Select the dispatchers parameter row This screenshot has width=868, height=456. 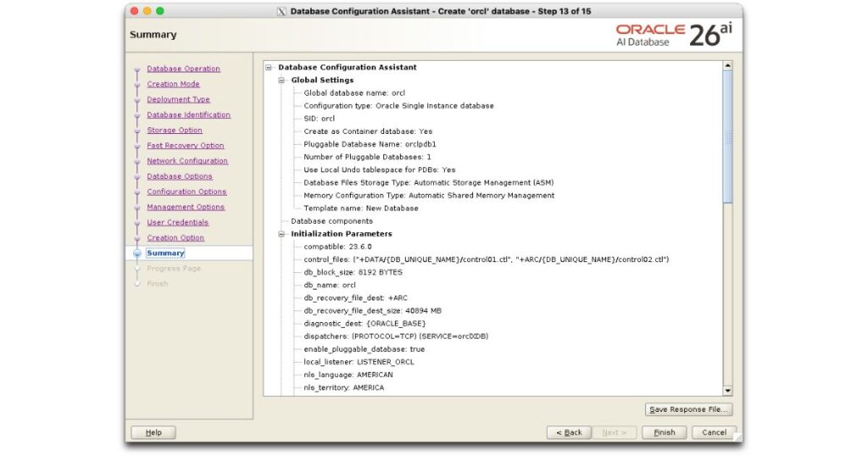click(396, 336)
